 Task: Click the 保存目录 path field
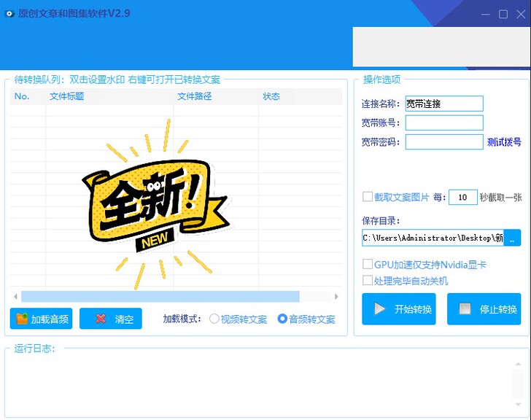pyautogui.click(x=433, y=238)
